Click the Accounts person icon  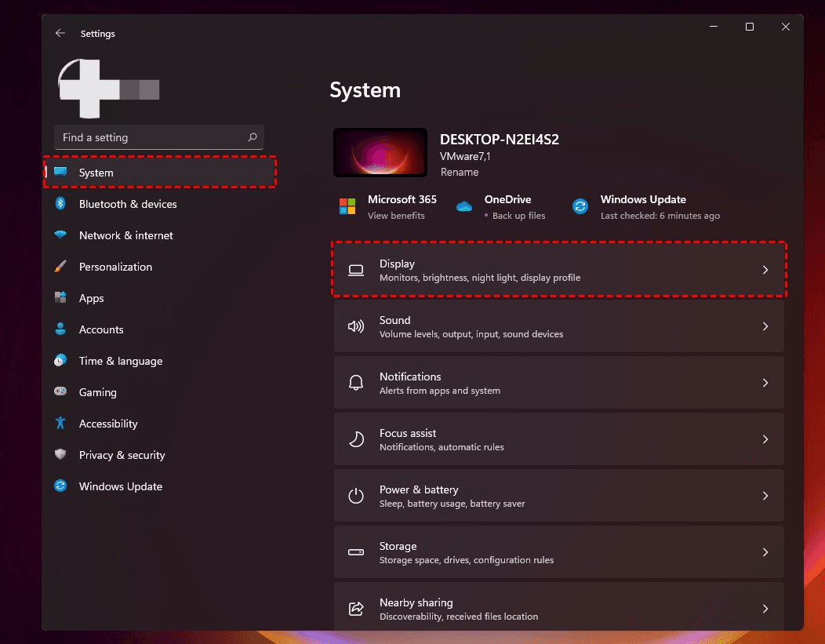[x=60, y=329]
